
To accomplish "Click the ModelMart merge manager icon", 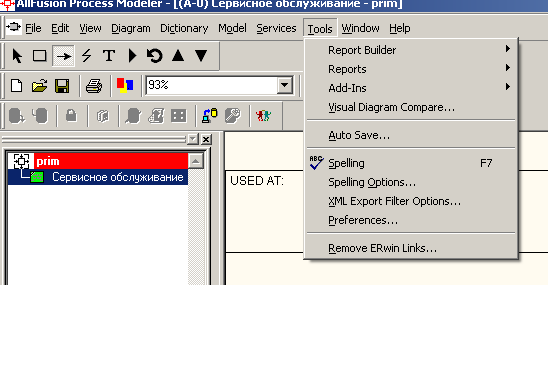I will [133, 116].
